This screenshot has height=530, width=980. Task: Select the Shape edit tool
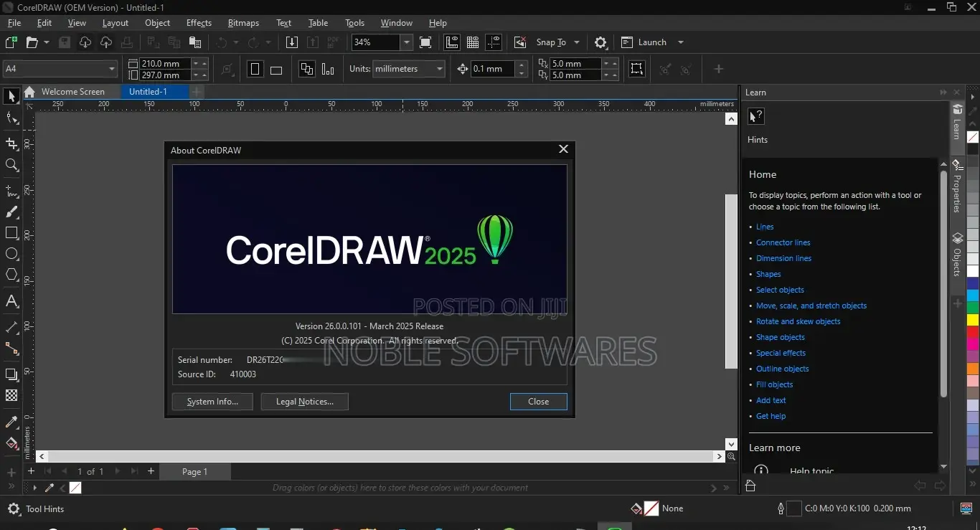pos(11,119)
